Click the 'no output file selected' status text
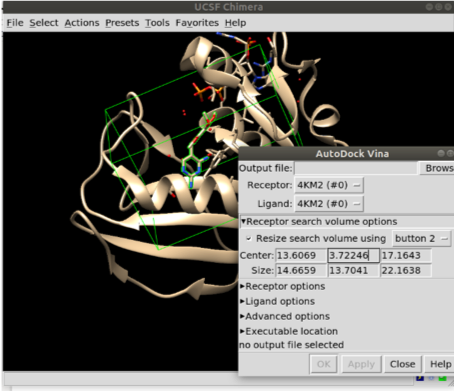 [291, 345]
